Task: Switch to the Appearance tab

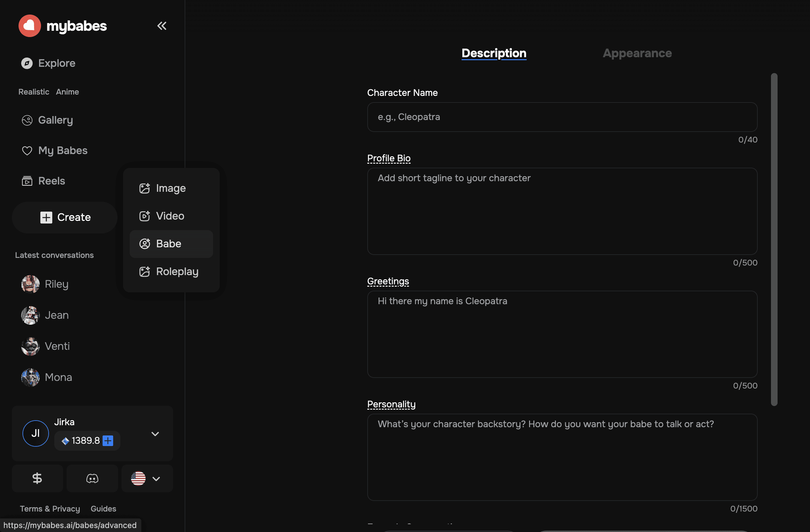Action: [637, 53]
